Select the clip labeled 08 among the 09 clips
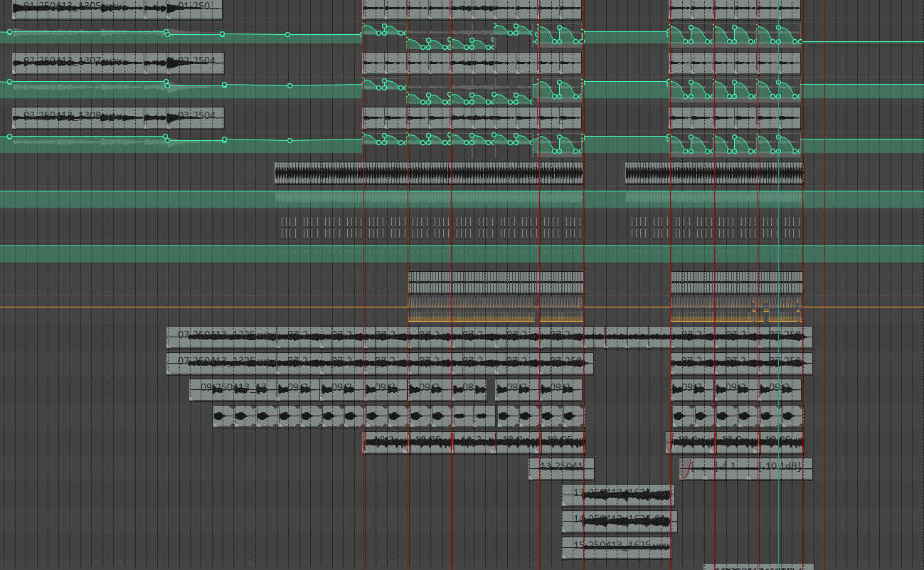 coord(469,390)
